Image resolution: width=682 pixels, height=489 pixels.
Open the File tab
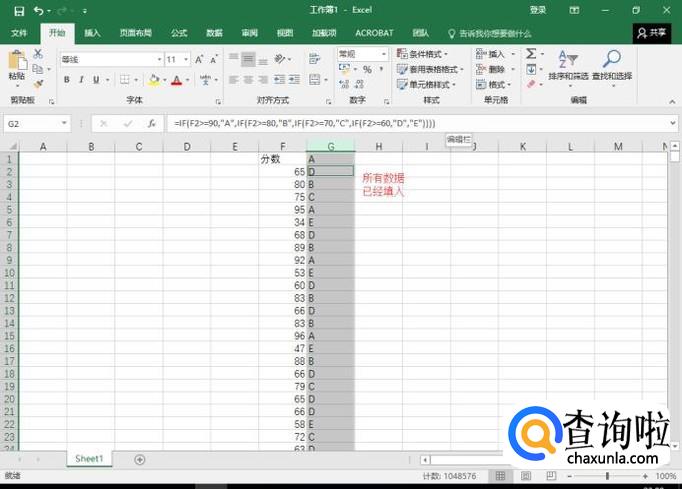[x=19, y=33]
